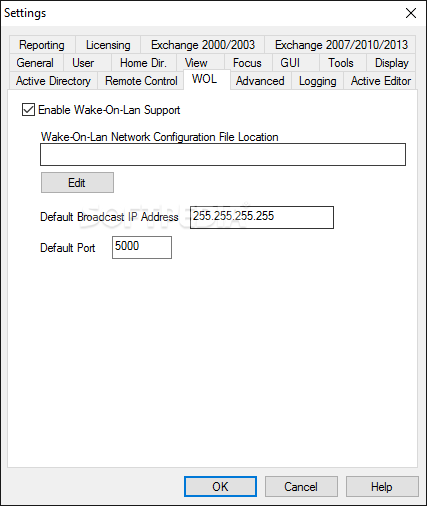Open the Advanced tab
The height and width of the screenshot is (506, 427).
pyautogui.click(x=260, y=81)
